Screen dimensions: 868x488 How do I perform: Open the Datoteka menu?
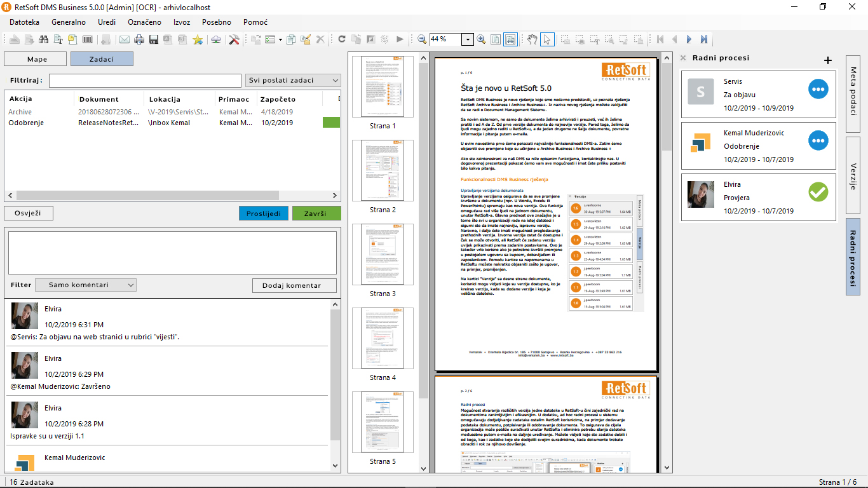coord(24,22)
